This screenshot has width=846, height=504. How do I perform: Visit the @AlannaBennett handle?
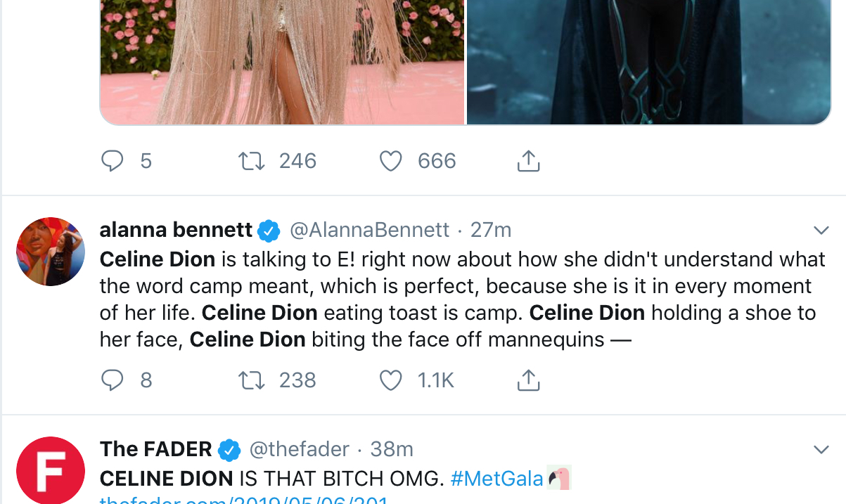[369, 230]
